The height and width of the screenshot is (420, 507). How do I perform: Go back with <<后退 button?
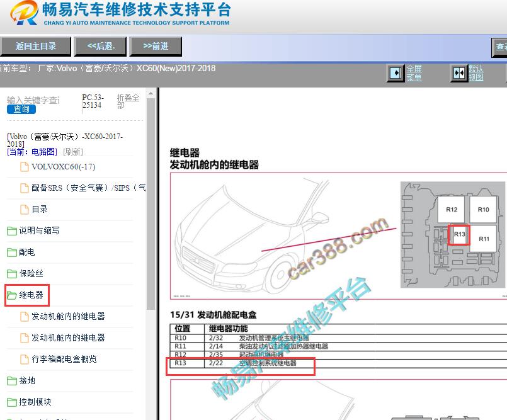[101, 46]
